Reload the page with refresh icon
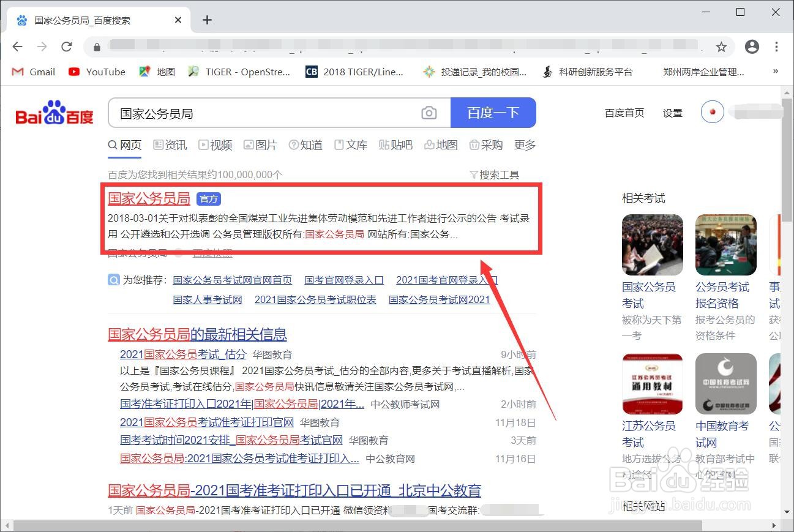794x532 pixels. click(x=67, y=47)
